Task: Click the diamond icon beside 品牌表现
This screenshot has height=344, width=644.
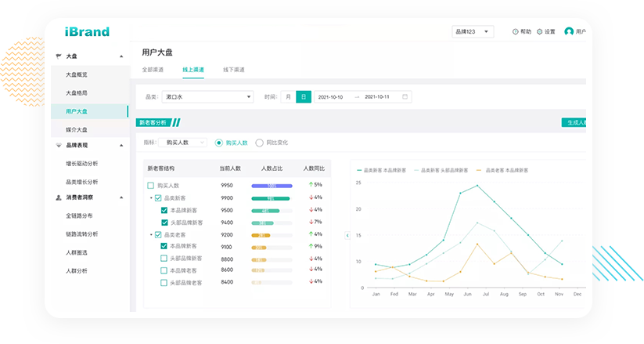Action: click(59, 145)
